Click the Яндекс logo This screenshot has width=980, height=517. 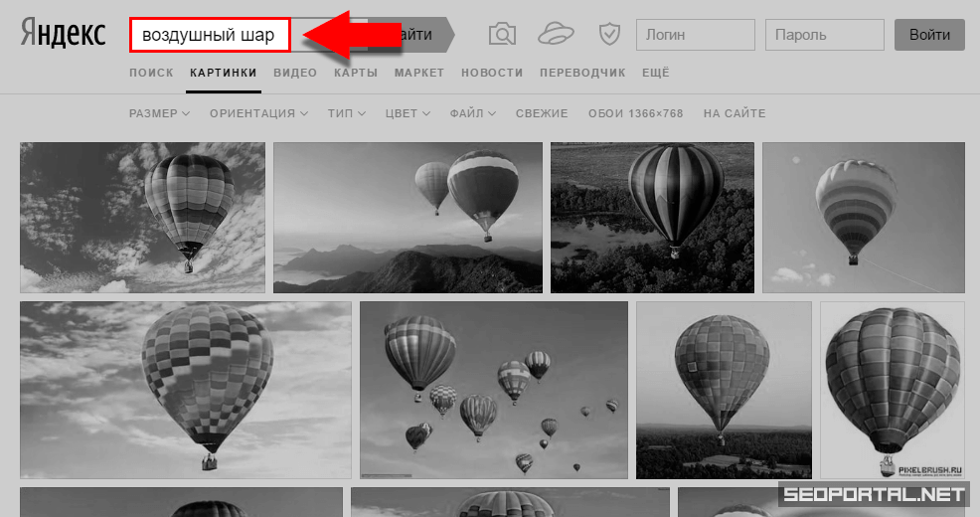(x=63, y=35)
